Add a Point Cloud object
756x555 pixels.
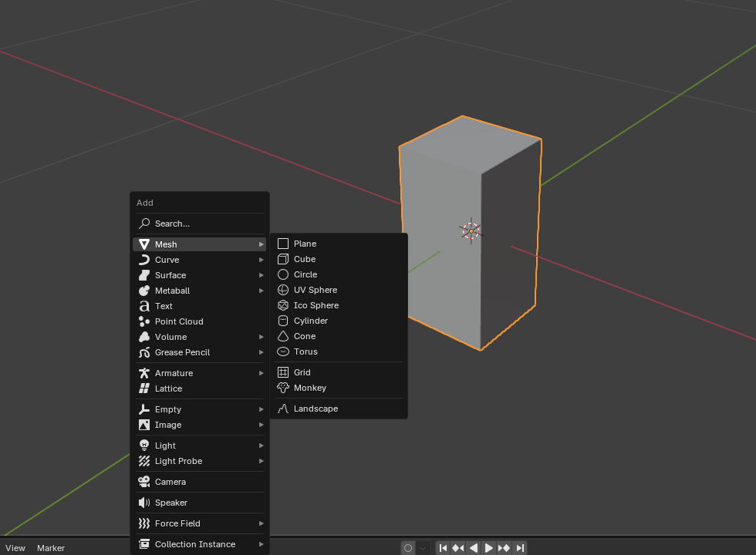click(199, 321)
